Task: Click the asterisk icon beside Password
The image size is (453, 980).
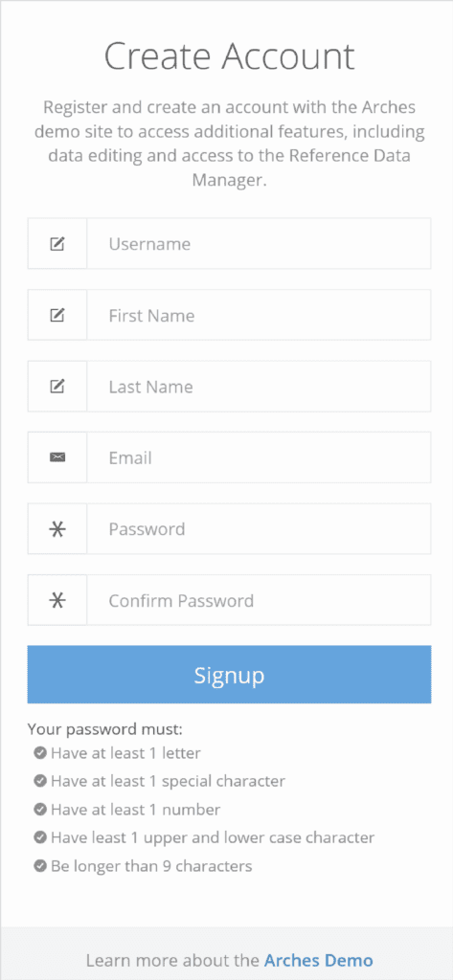Action: [57, 528]
